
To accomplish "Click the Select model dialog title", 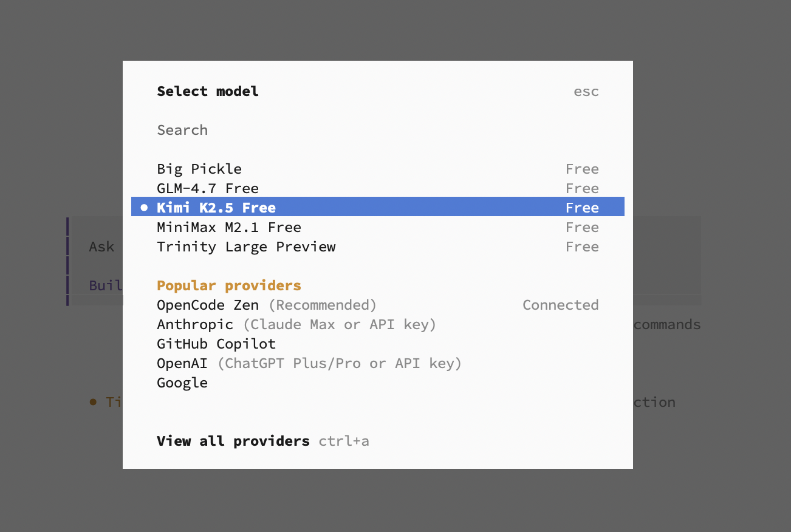I will (207, 91).
